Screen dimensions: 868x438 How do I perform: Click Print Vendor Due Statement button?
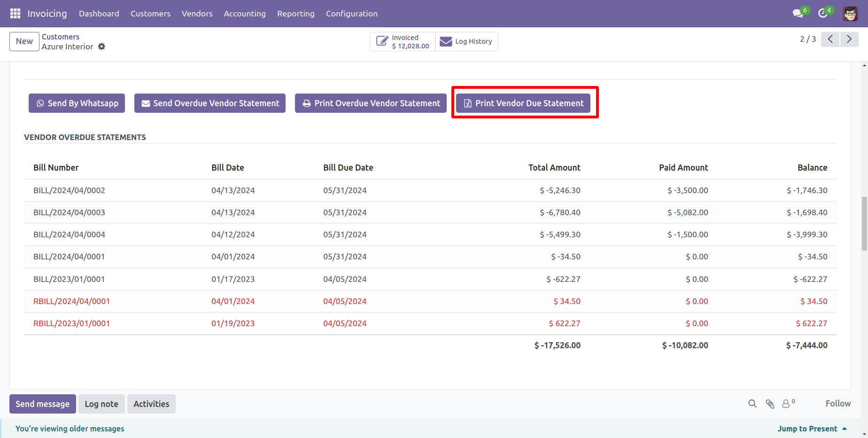pos(523,103)
